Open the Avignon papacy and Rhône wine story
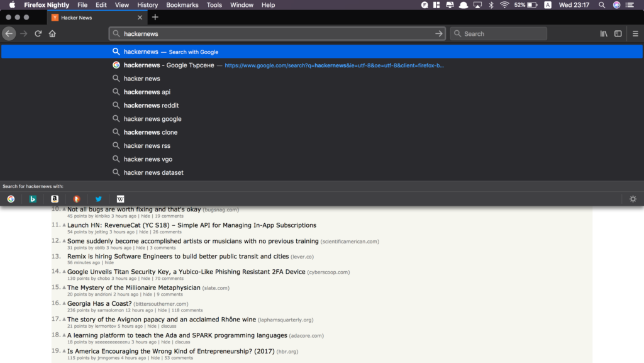The height and width of the screenshot is (363, 644). [162, 320]
